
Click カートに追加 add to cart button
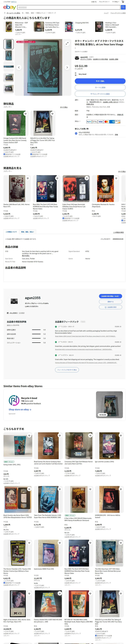click(x=100, y=87)
